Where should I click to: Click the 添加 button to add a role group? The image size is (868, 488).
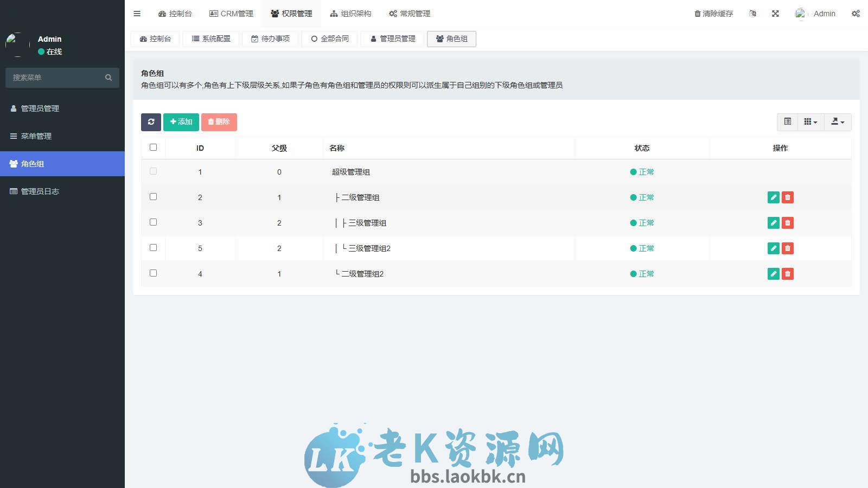(181, 122)
